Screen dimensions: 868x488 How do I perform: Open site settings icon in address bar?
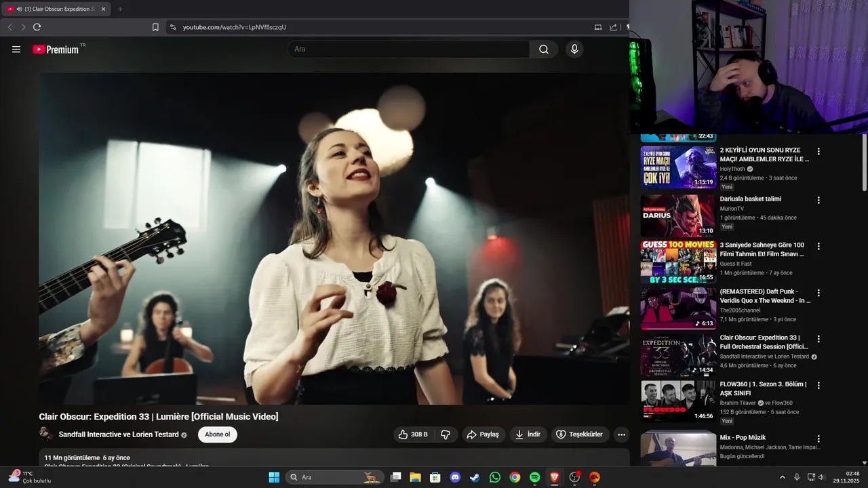pyautogui.click(x=173, y=27)
